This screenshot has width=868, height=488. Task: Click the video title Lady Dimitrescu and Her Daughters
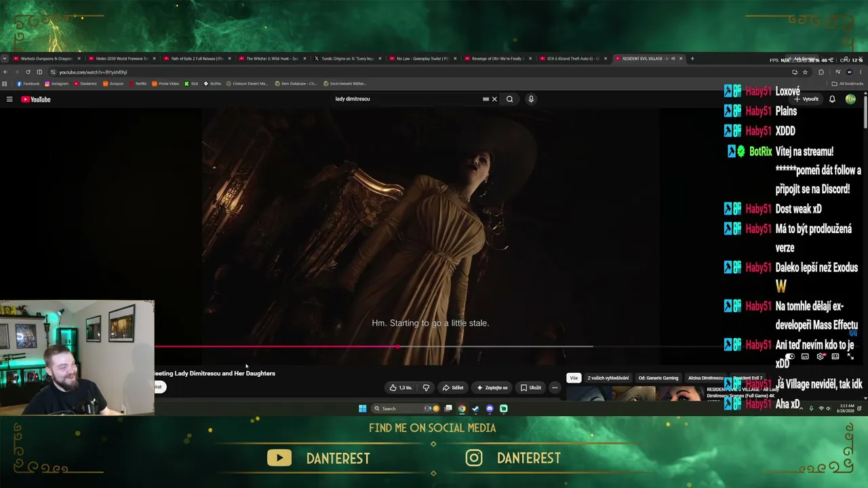pyautogui.click(x=215, y=373)
